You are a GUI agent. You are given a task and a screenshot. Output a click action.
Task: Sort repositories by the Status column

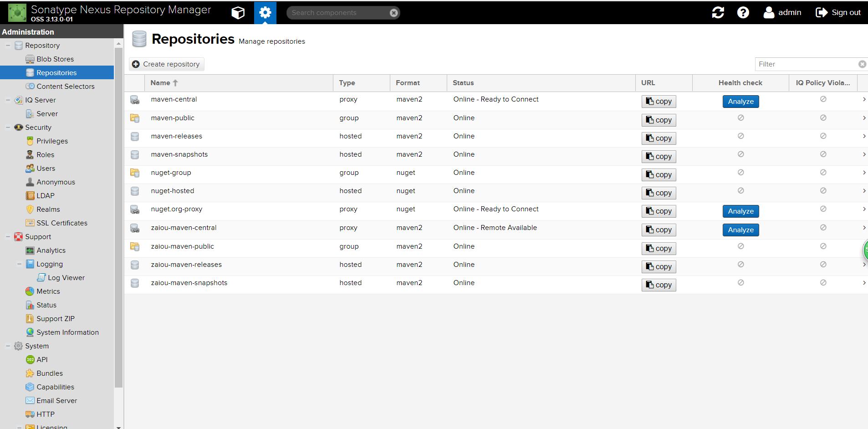tap(541, 83)
